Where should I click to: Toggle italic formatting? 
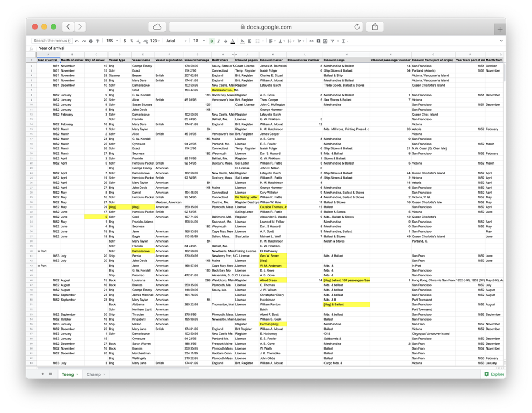pyautogui.click(x=218, y=41)
